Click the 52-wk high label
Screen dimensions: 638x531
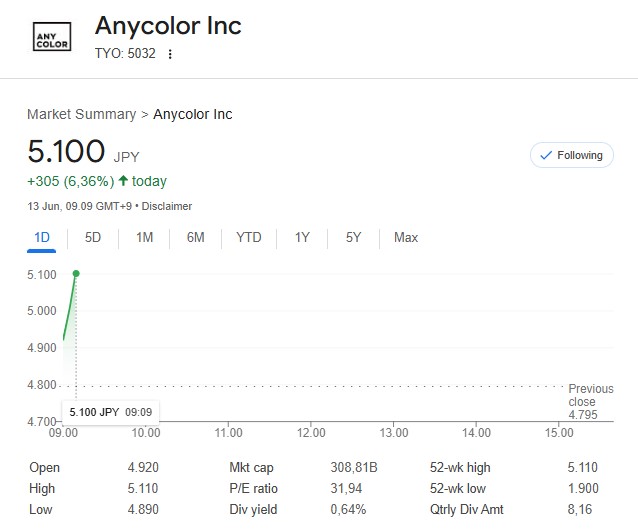click(x=459, y=467)
